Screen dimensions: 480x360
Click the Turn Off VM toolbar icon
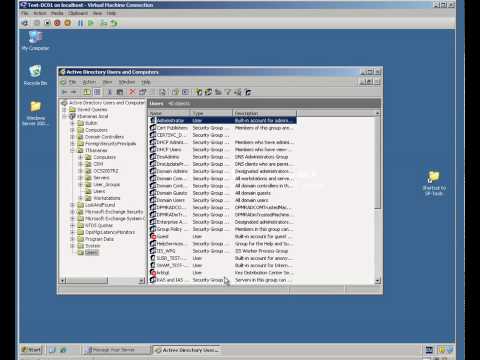[x=47, y=23]
